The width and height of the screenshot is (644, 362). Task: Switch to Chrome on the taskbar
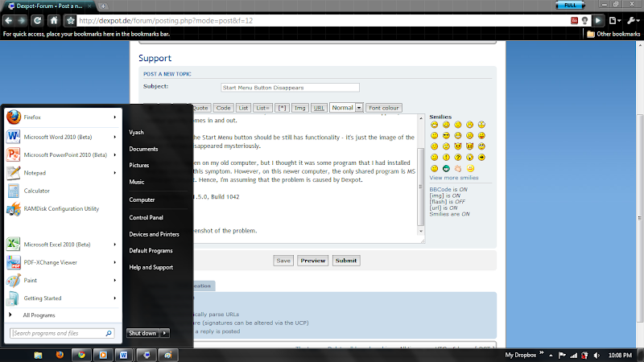pyautogui.click(x=81, y=355)
